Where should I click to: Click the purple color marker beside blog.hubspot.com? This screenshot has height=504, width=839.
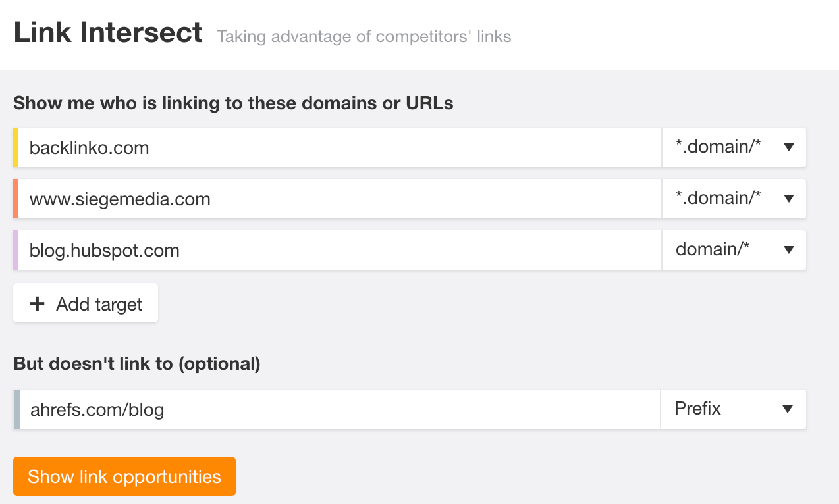coord(16,250)
